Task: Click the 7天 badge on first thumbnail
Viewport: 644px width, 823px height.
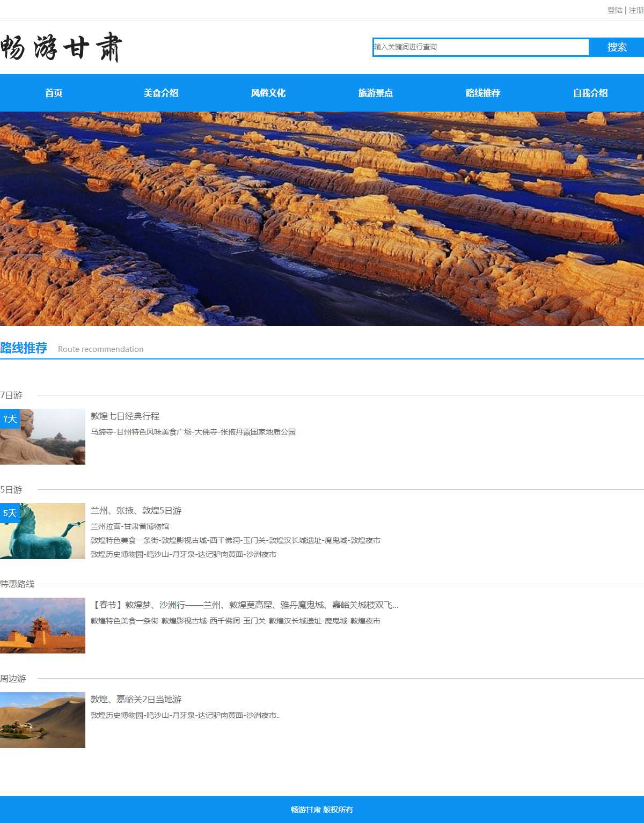Action: click(10, 418)
